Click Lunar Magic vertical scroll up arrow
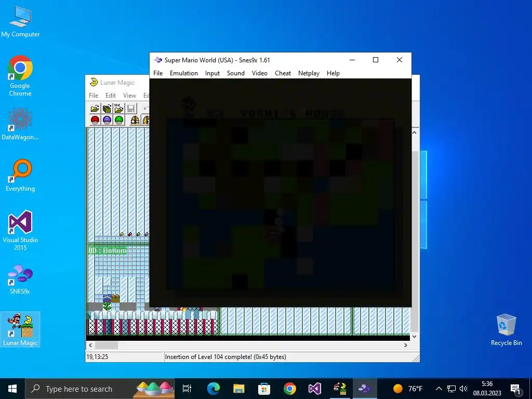 click(414, 132)
